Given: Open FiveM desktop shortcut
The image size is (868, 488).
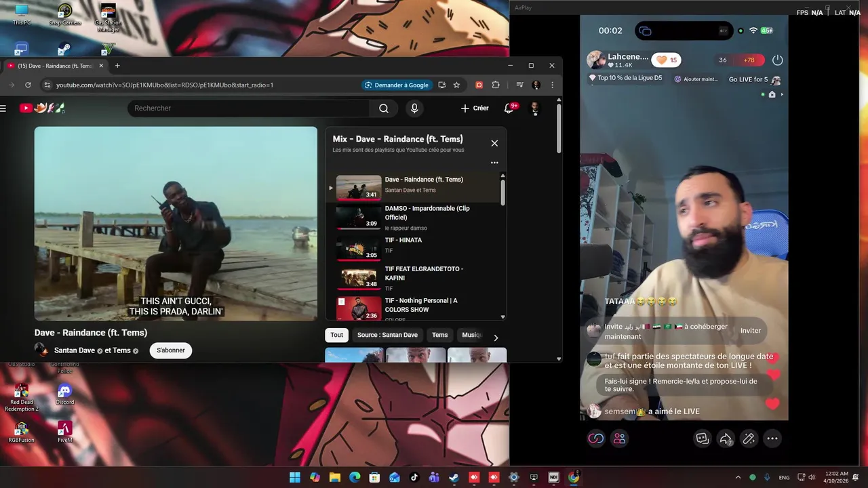Looking at the screenshot, I should pos(65,431).
